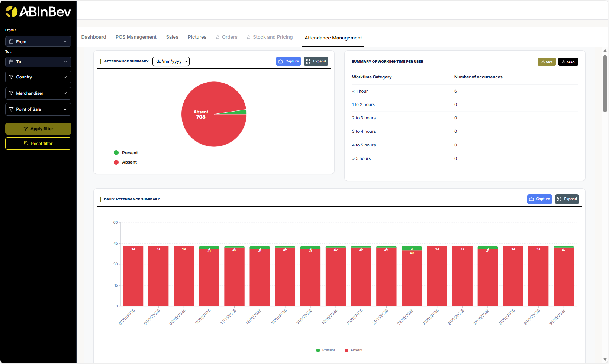Click the AB InBev logo

[x=38, y=12]
